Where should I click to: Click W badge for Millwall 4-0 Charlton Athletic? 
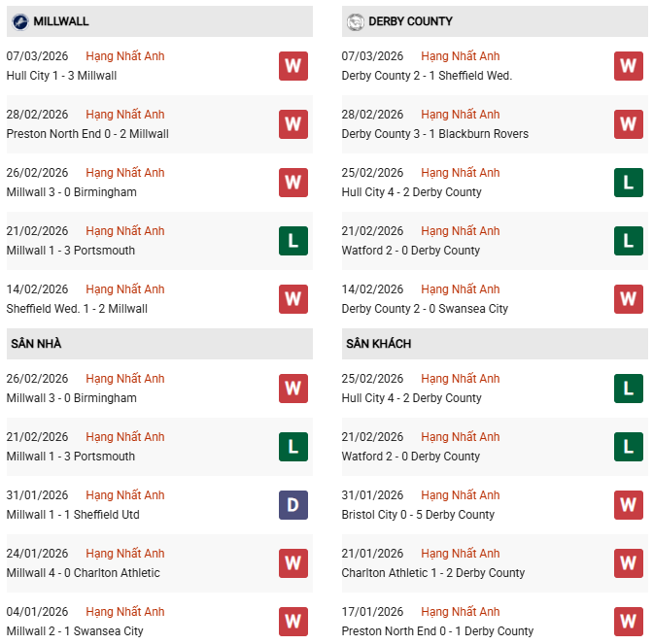pyautogui.click(x=292, y=563)
